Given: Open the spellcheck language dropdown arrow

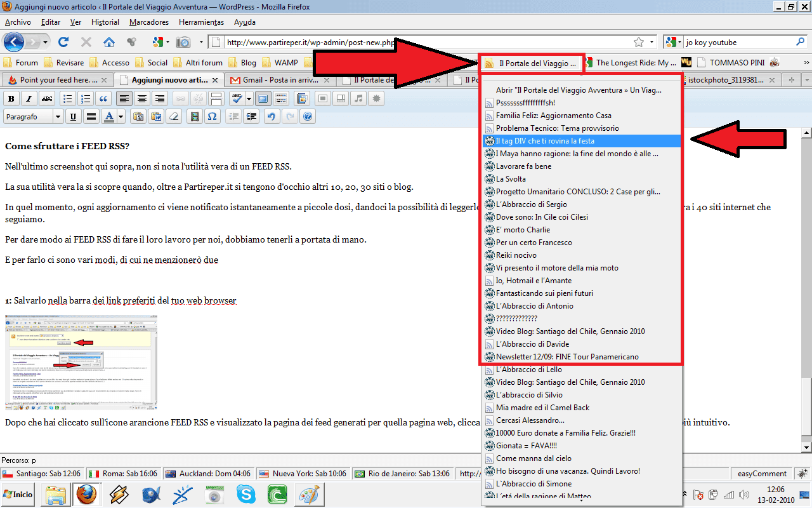Looking at the screenshot, I should pyautogui.click(x=249, y=98).
